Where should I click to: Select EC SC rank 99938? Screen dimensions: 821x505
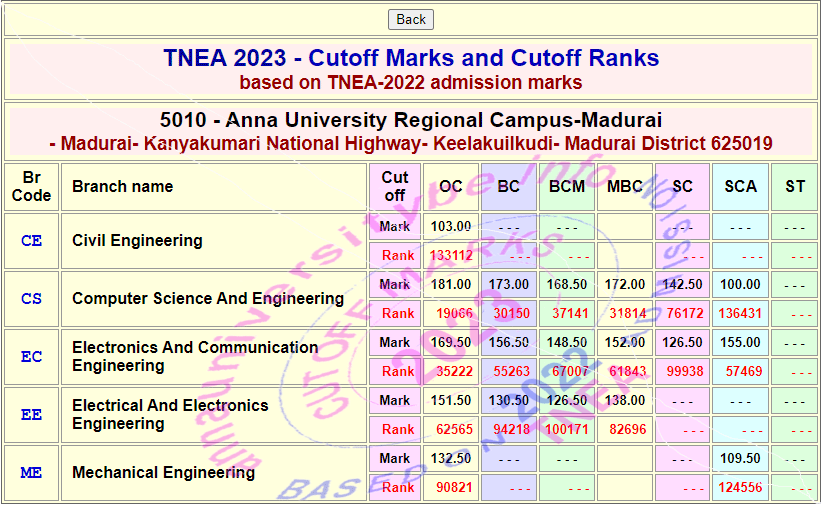click(x=685, y=371)
